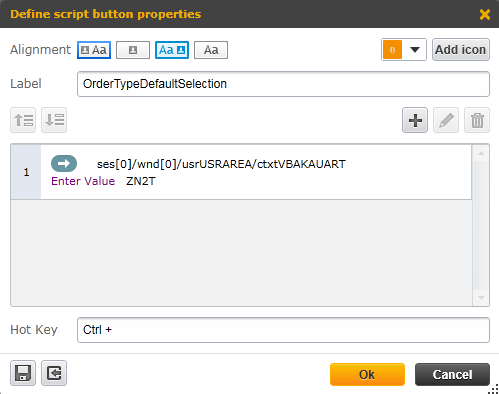The image size is (499, 394).
Task: Click the script list scrollbar down arrow
Action: [481, 298]
